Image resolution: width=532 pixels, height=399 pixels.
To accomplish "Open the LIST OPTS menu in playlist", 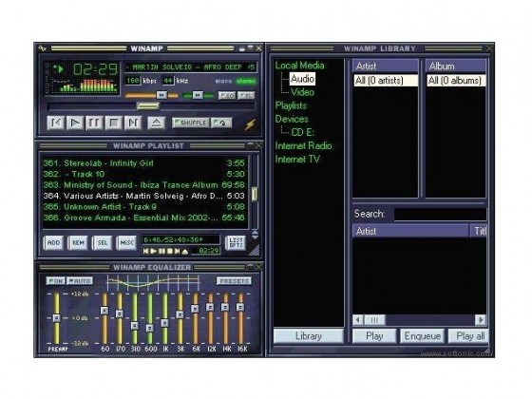I will [x=236, y=242].
